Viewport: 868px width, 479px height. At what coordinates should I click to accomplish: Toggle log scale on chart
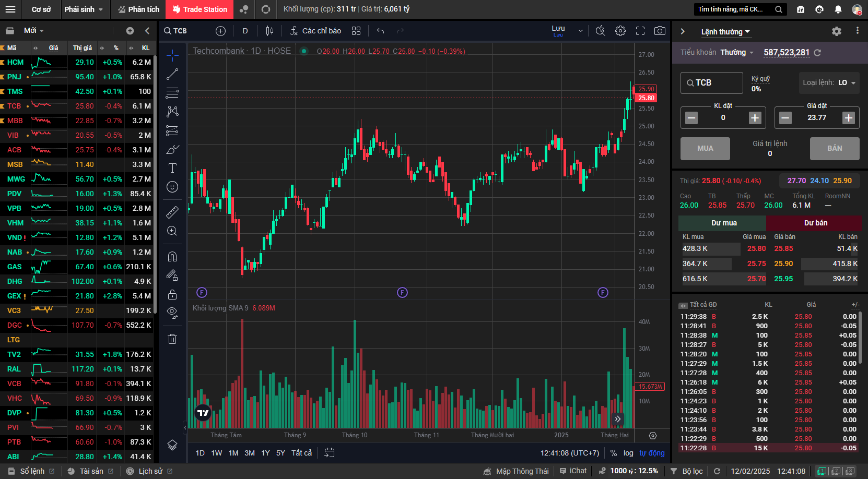point(628,453)
